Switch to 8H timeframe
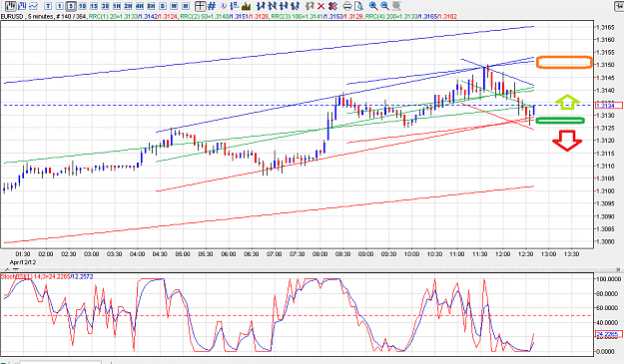Image resolution: width=624 pixels, height=364 pixels. click(151, 6)
